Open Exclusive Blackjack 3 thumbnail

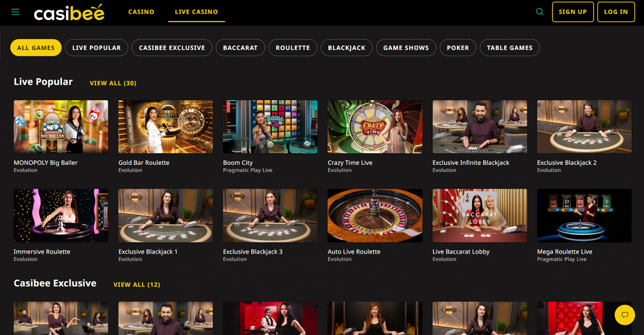pos(270,216)
